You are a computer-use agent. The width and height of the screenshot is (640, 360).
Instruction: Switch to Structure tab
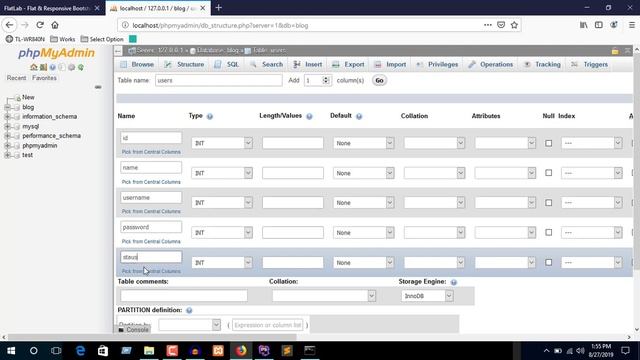point(184,64)
